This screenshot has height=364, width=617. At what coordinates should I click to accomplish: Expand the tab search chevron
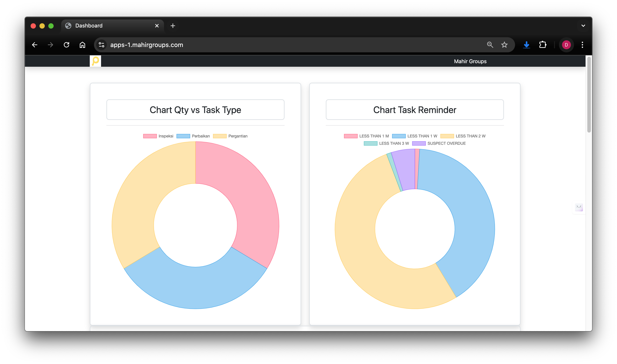(x=583, y=26)
